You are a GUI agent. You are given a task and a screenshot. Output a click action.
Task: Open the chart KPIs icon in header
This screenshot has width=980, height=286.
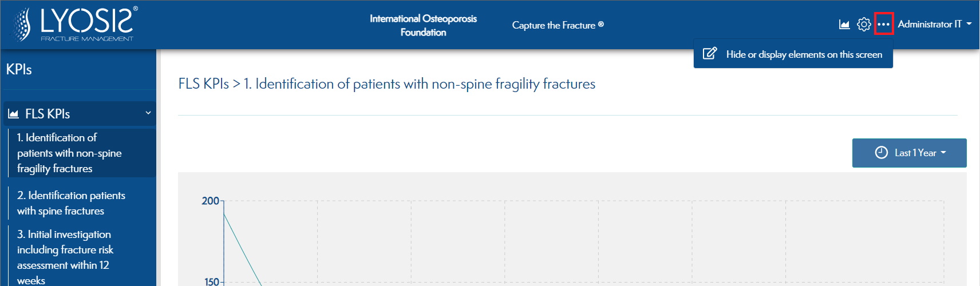point(844,25)
